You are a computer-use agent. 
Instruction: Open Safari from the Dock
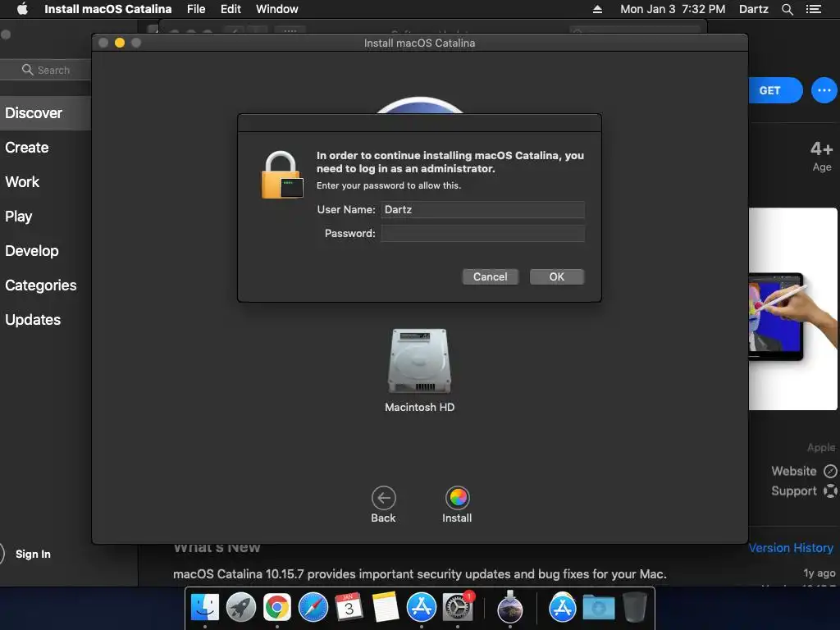pos(313,608)
